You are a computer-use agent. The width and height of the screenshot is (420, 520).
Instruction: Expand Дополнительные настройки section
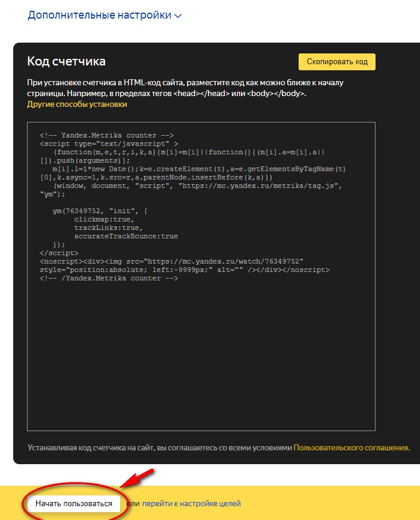click(x=105, y=15)
